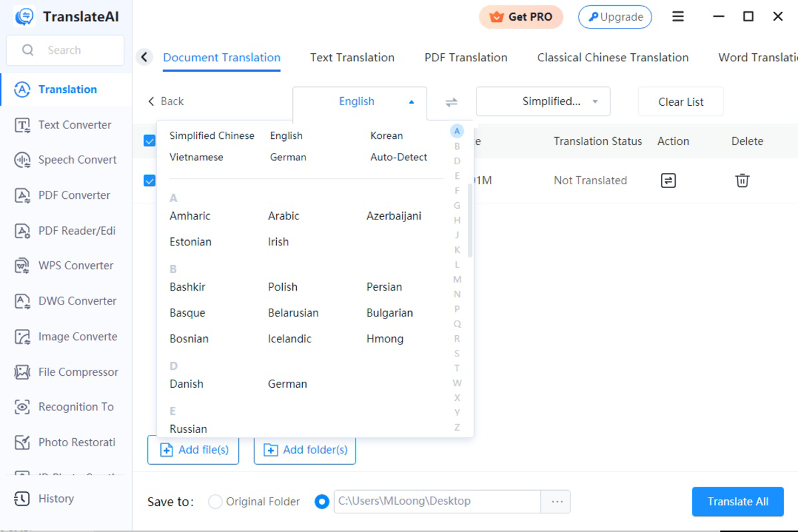Viewport: 798px width, 532px height.
Task: Uncheck the file row checkbox
Action: [x=149, y=181]
